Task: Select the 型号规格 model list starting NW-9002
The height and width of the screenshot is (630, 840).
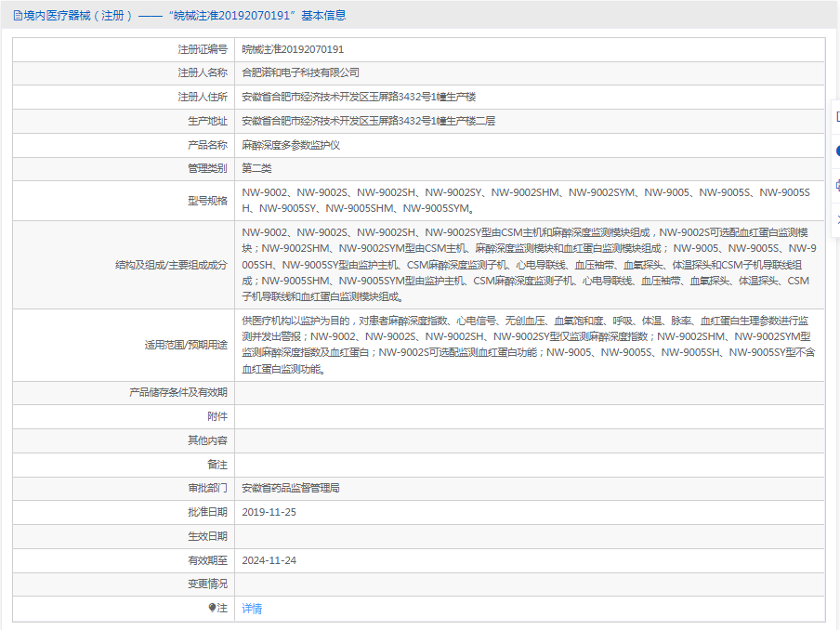Action: (526, 201)
